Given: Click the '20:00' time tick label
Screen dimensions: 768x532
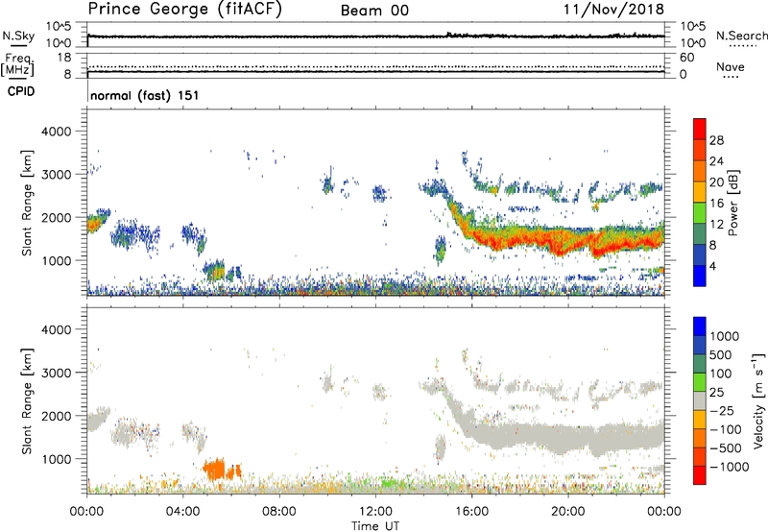Looking at the screenshot, I should pos(568,512).
